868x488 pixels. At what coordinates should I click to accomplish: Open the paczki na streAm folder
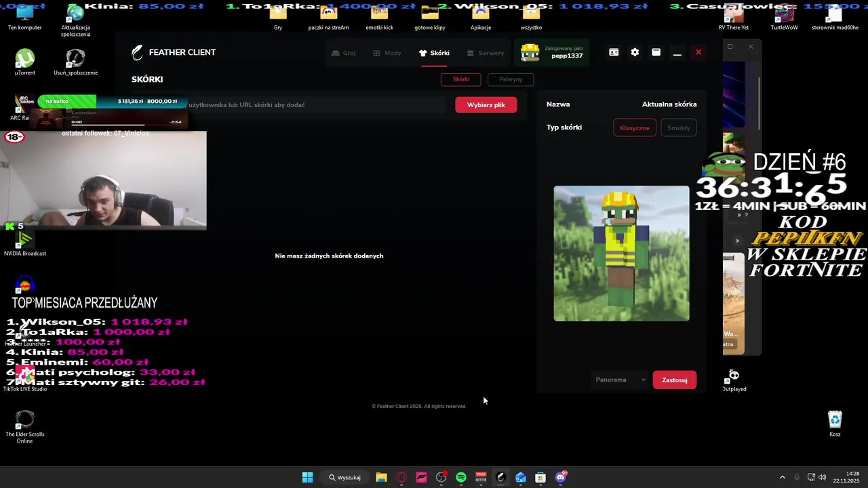(328, 18)
